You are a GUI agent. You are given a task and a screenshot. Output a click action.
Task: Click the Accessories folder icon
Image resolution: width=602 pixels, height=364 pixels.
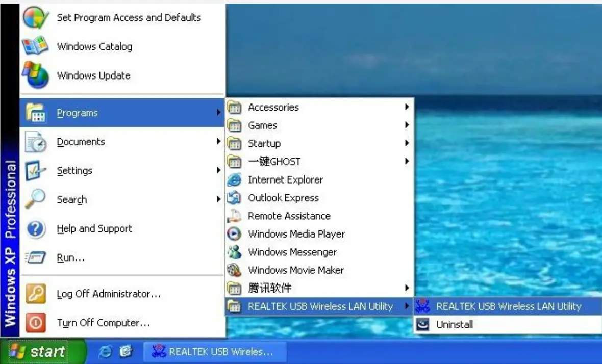(234, 108)
